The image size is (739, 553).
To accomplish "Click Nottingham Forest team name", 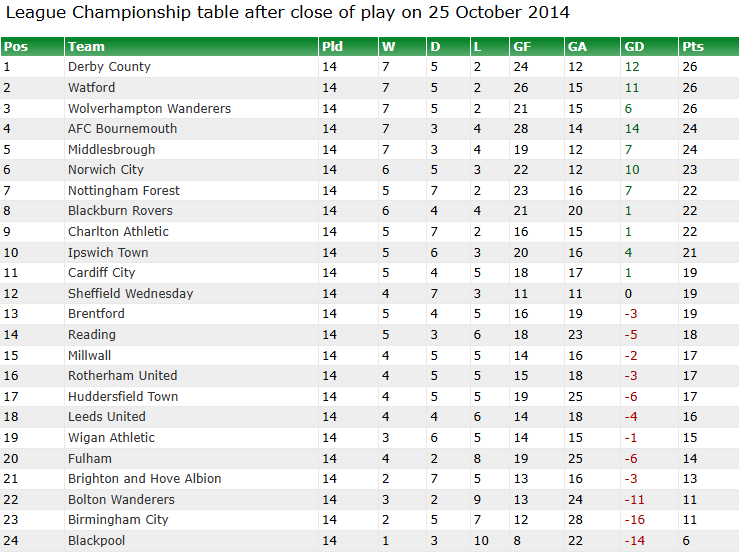I will (x=124, y=191).
